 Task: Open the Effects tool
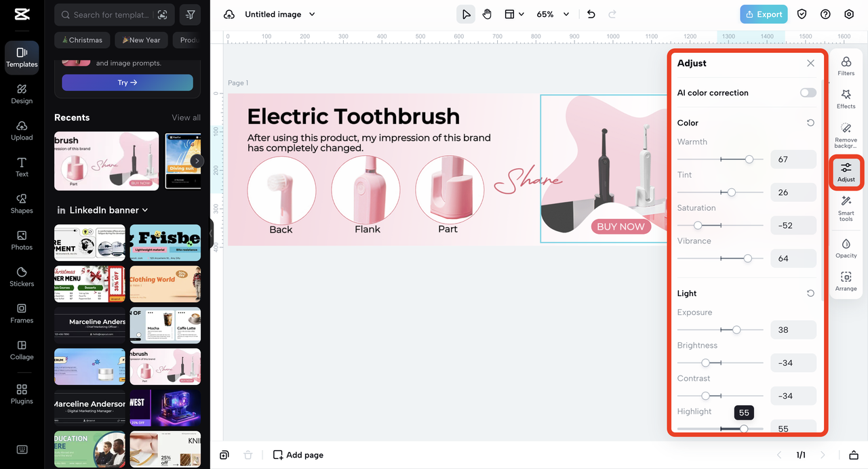(846, 99)
